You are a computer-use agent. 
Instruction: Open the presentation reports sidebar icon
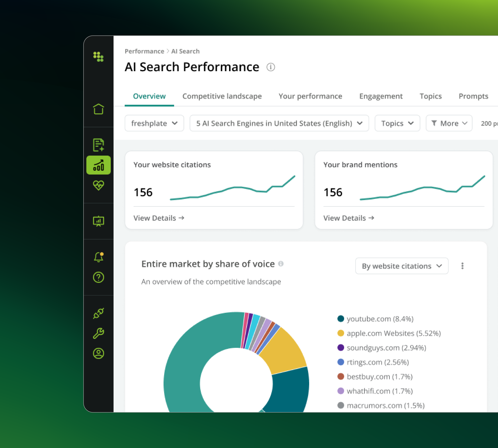click(99, 221)
